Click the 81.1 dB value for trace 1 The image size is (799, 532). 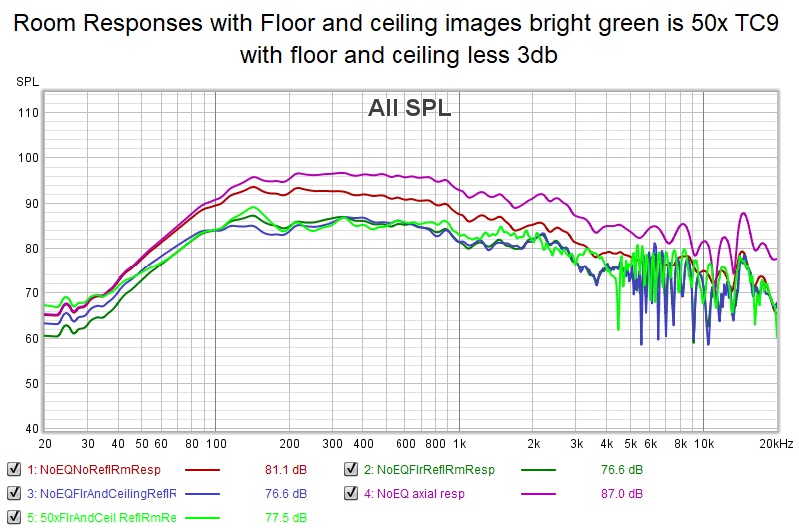coord(286,469)
